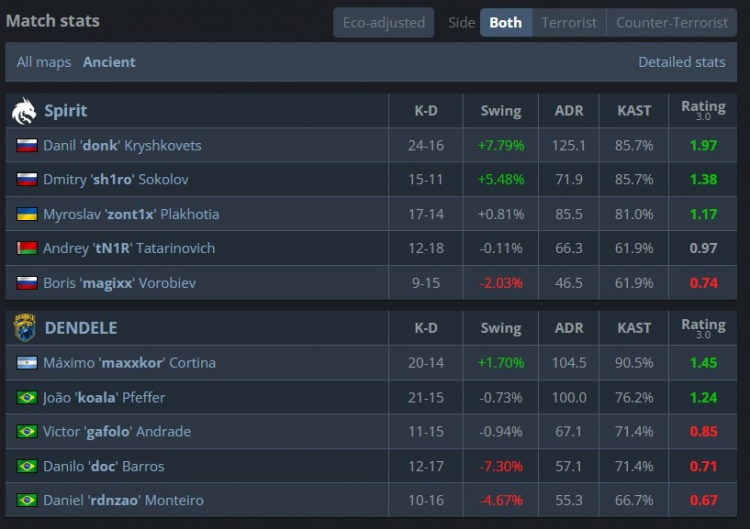Viewport: 750px width, 529px height.
Task: Open Boris 'magixx' Vorobiev player profile
Action: [x=120, y=283]
